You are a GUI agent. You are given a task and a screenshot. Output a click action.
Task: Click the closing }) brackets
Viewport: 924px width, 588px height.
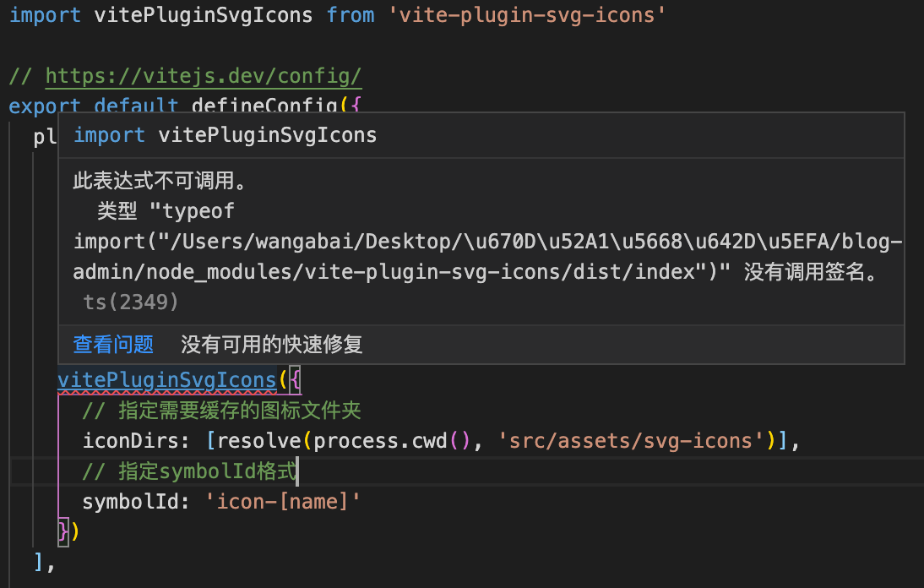(68, 531)
